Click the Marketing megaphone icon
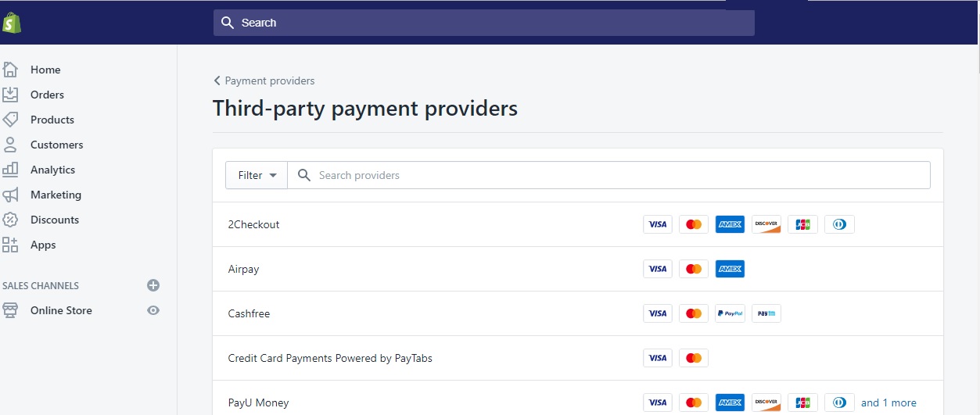Viewport: 980px width, 415px height. 10,195
